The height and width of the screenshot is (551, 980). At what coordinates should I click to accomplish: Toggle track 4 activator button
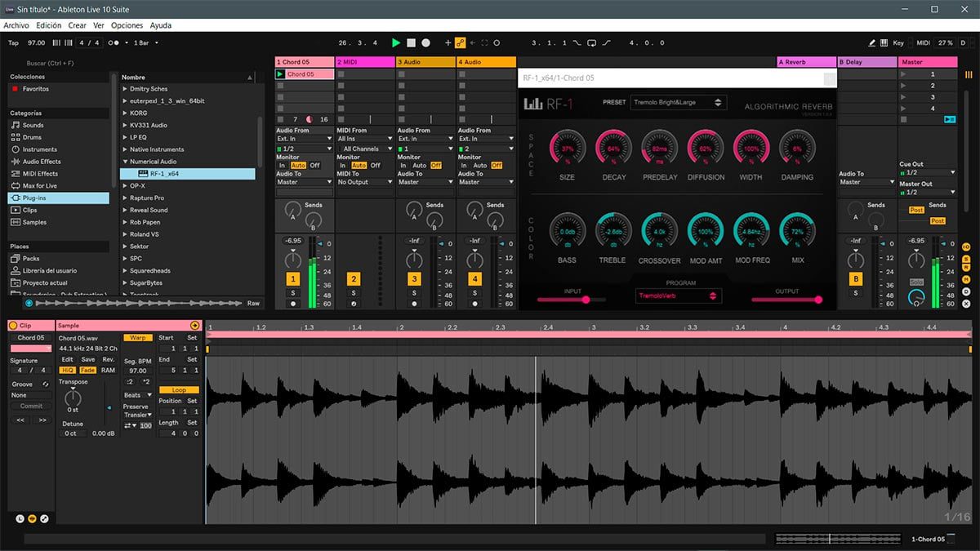(474, 279)
